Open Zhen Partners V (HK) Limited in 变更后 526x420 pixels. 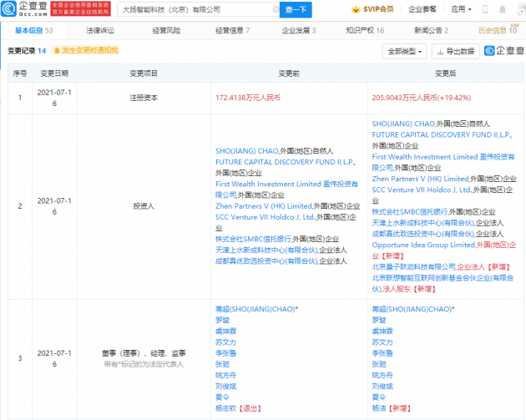[x=420, y=180]
